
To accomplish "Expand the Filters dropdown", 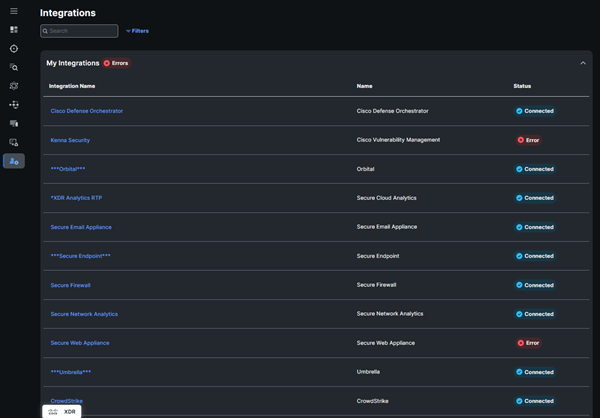I will (137, 31).
